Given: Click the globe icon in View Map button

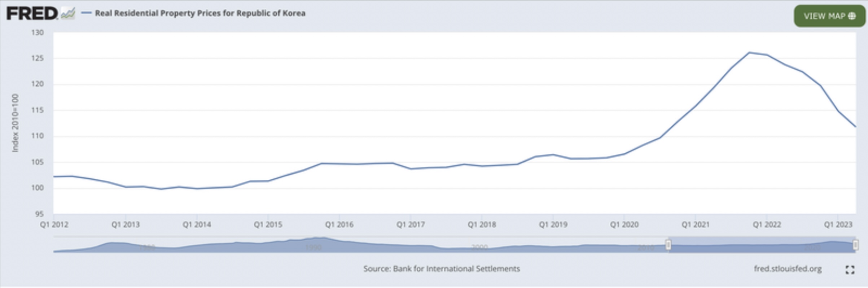Looking at the screenshot, I should [851, 16].
